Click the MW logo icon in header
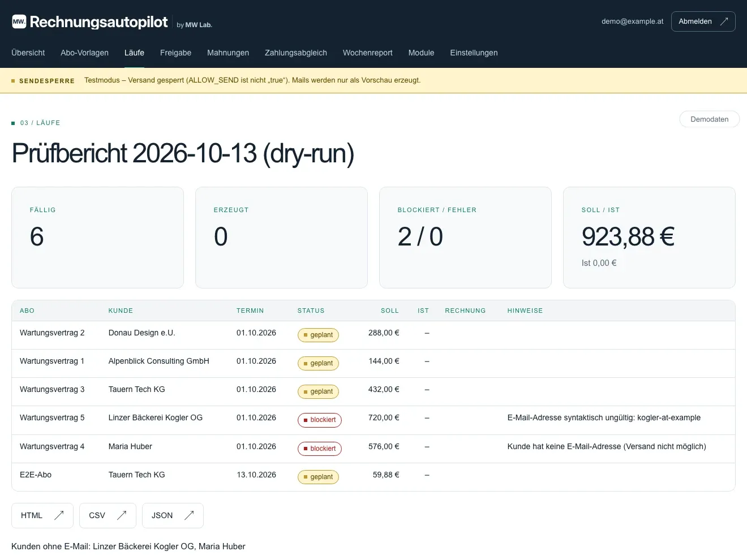Screen dimensions: 747x560 19,21
